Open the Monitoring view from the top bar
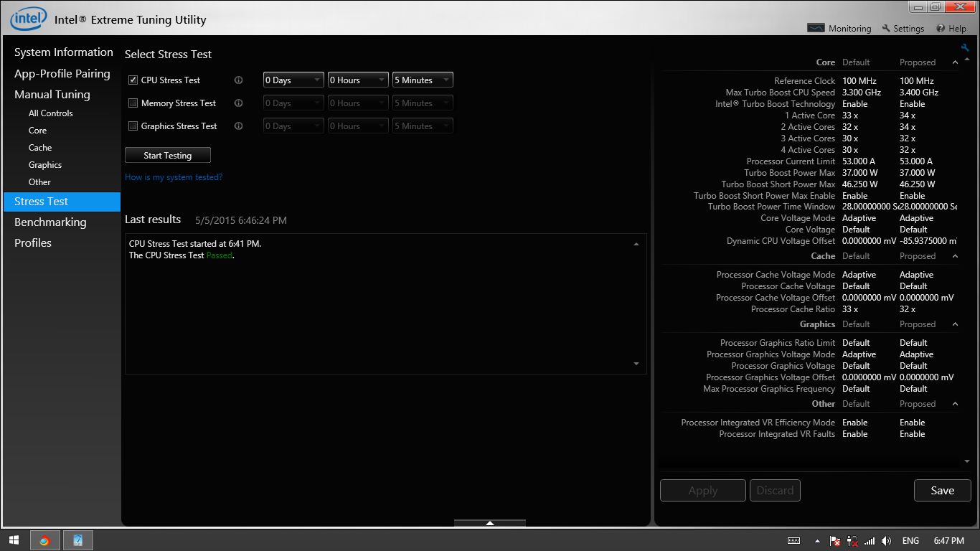 pos(839,29)
